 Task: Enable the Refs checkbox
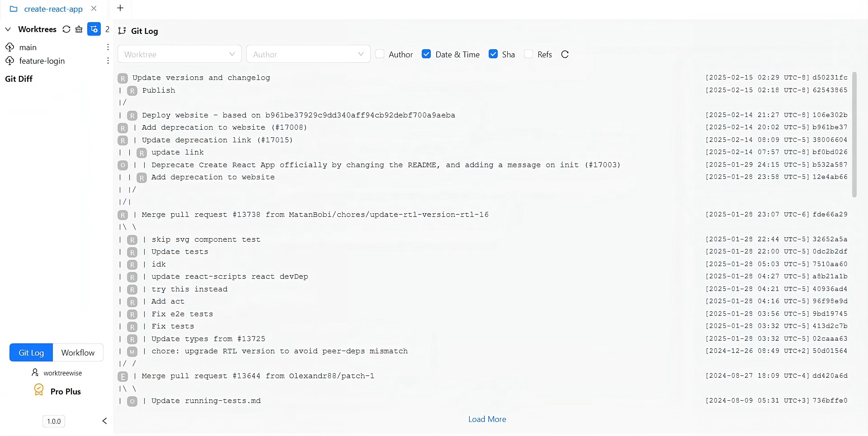click(x=528, y=54)
